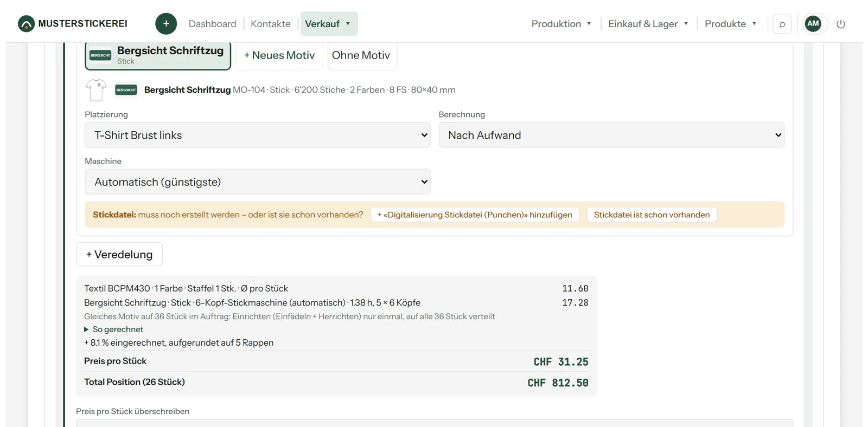The width and height of the screenshot is (868, 427).
Task: Click the 11.60 textile price
Action: coord(575,288)
